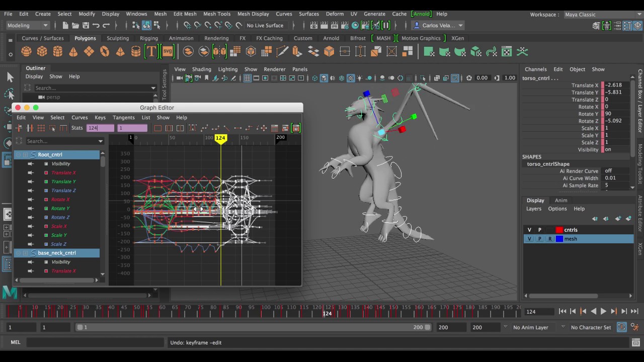This screenshot has height=362, width=644.
Task: Click the Translate X value field
Action: pyautogui.click(x=617, y=85)
